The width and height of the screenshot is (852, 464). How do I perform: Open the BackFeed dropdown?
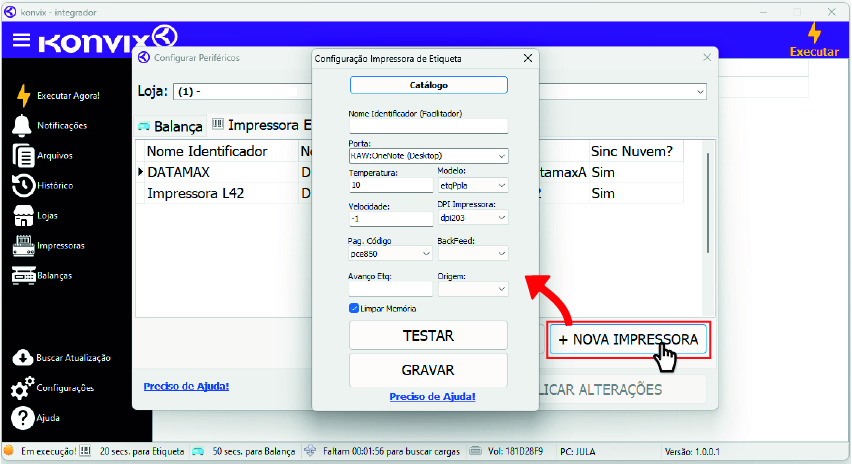tap(473, 254)
